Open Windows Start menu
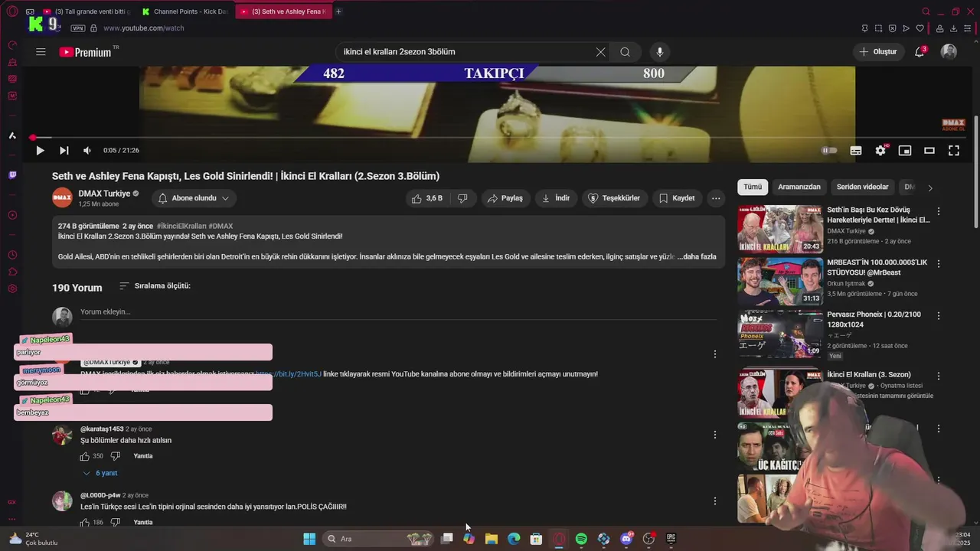This screenshot has height=551, width=980. 309,539
